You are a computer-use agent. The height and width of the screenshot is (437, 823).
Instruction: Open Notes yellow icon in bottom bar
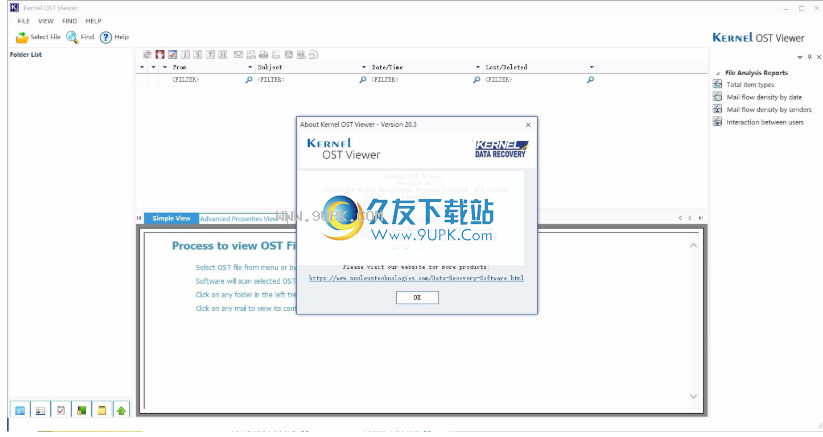click(x=102, y=410)
